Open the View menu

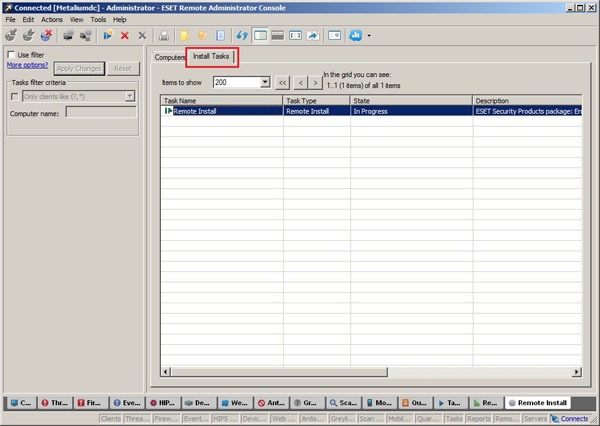point(77,20)
